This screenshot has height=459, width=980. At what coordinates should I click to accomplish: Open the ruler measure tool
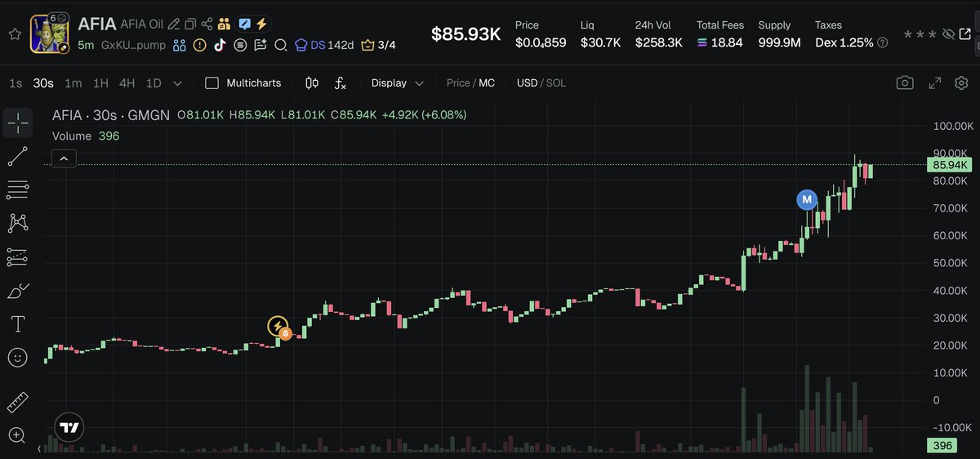tap(17, 403)
